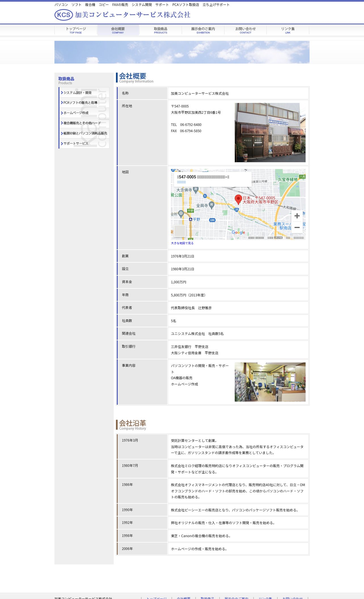Click the 会社沿革 section heading
Image resolution: width=364 pixels, height=599 pixels.
(x=133, y=423)
